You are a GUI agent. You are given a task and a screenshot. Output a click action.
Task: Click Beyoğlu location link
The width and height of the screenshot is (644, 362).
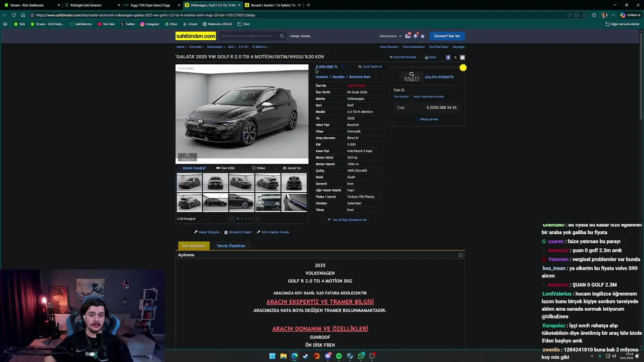(339, 77)
